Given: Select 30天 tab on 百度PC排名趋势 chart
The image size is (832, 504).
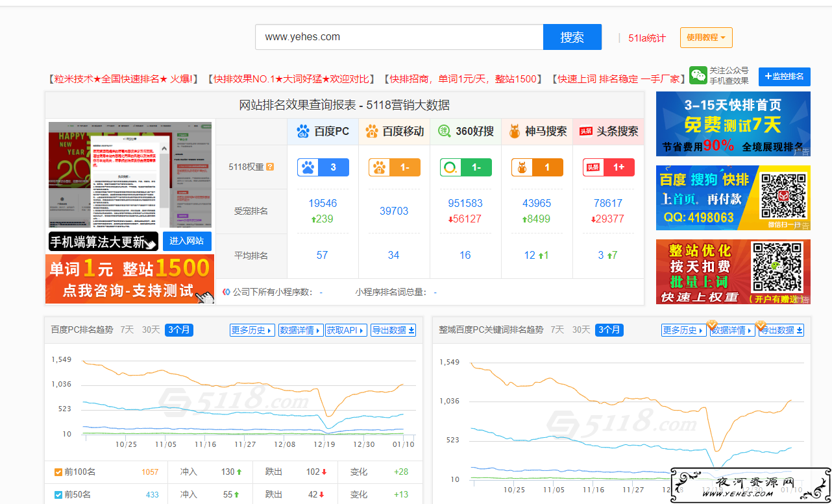Looking at the screenshot, I should pos(151,330).
